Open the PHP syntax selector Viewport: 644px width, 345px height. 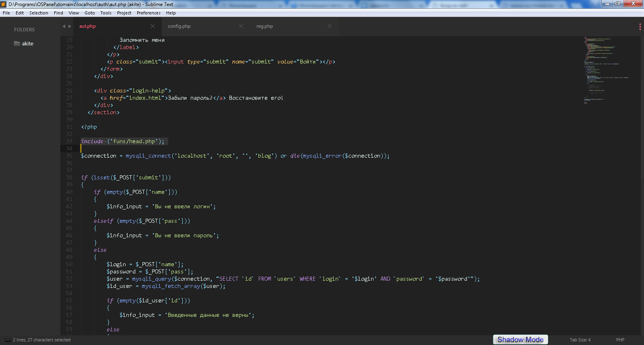[x=620, y=340]
